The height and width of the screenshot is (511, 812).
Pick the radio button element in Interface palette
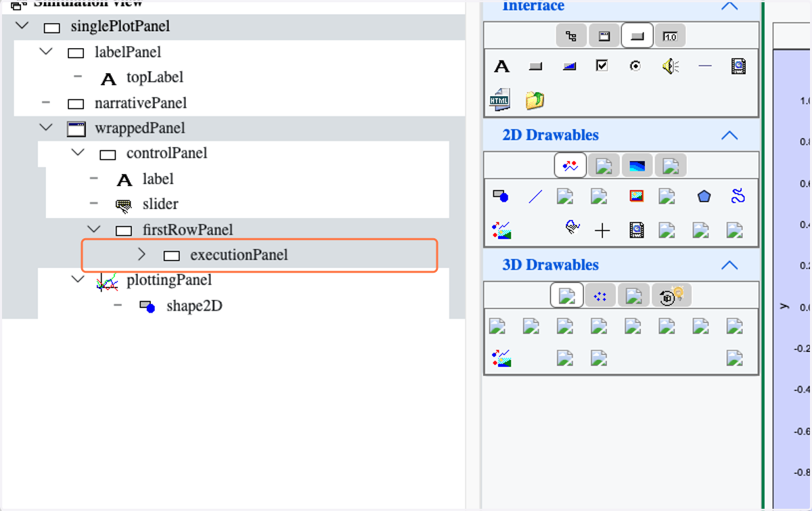(635, 66)
